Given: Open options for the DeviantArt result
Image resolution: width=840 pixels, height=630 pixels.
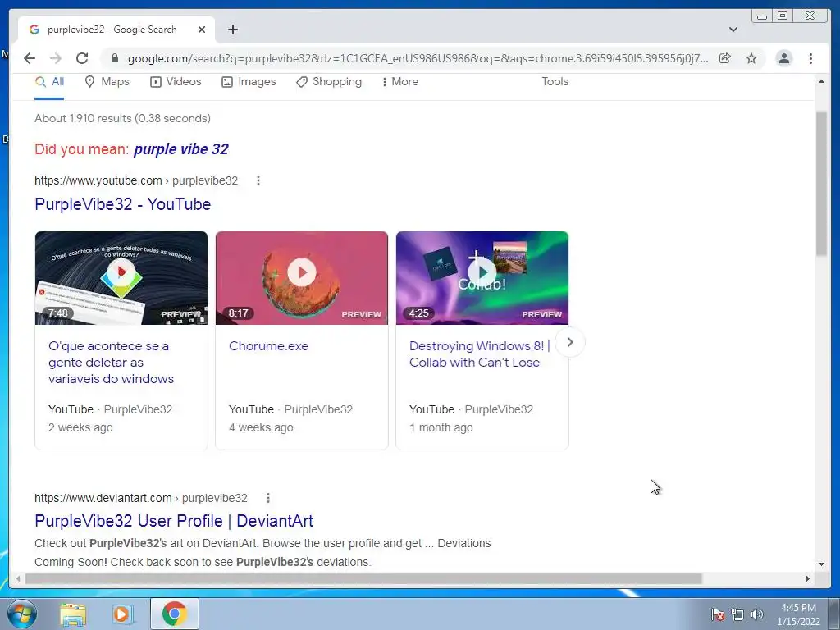Looking at the screenshot, I should pos(268,498).
